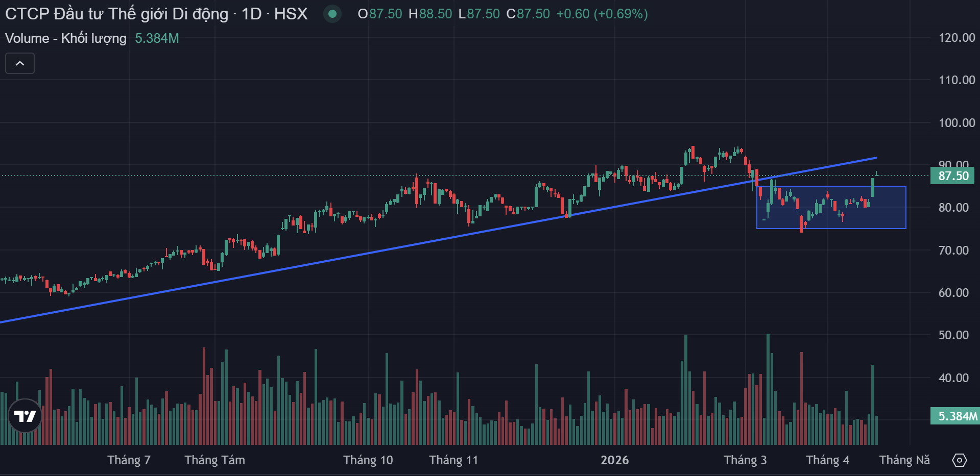The width and height of the screenshot is (980, 476).
Task: Click the 2026 label on time axis
Action: [614, 460]
